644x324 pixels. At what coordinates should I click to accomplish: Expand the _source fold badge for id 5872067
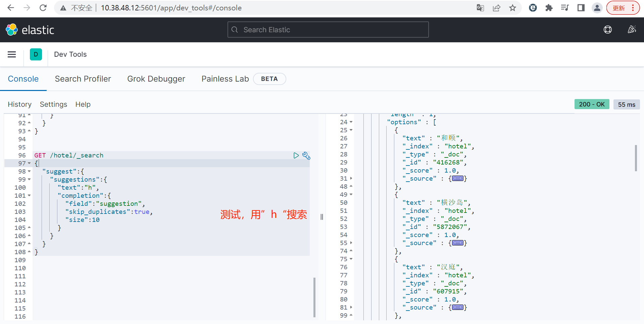click(x=458, y=243)
